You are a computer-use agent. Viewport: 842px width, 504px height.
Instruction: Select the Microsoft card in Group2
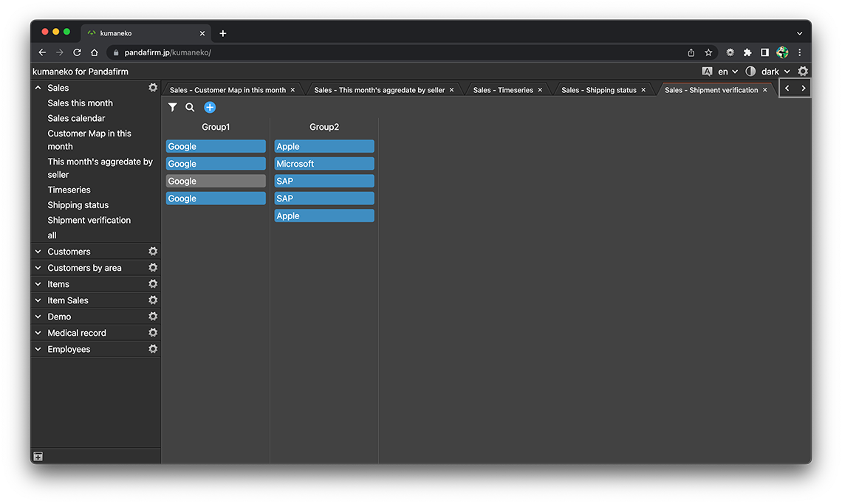click(x=324, y=164)
